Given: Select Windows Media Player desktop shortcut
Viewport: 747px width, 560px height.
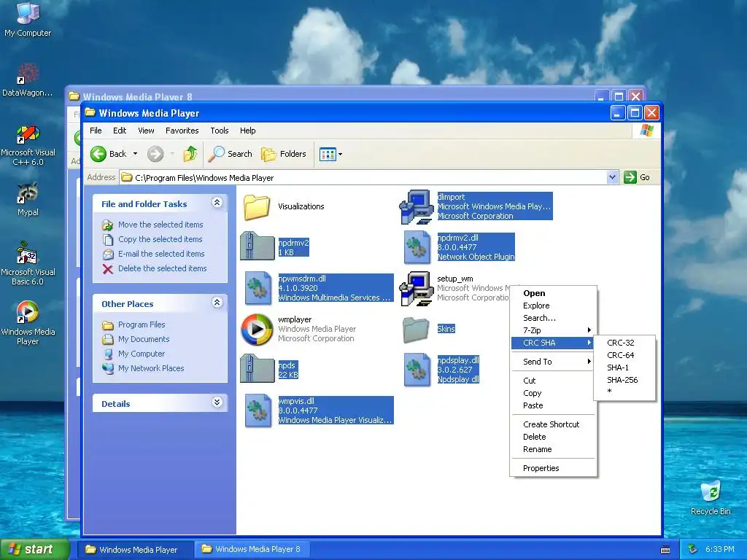Looking at the screenshot, I should click(28, 322).
